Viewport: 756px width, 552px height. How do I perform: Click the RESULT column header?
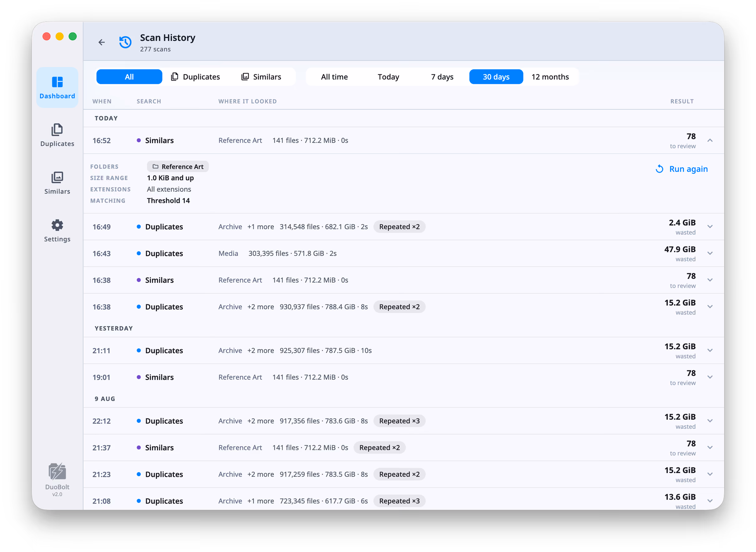tap(682, 101)
